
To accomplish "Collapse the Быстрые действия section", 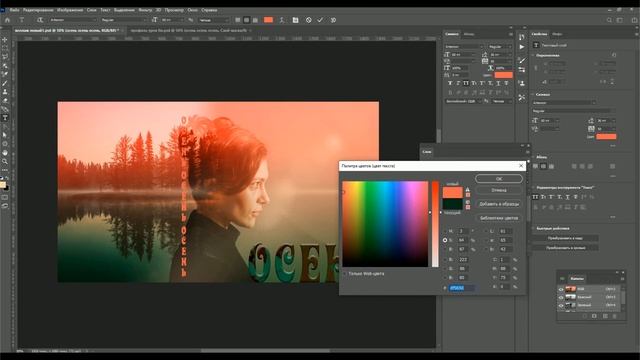I will (x=533, y=228).
